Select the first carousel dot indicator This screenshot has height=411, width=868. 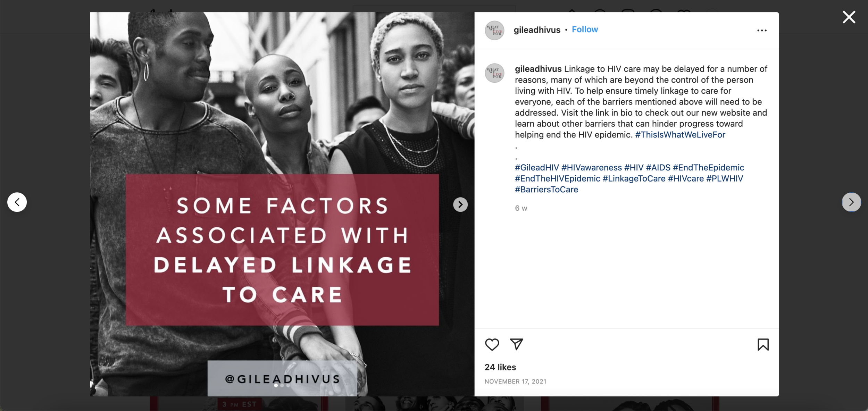coord(276,385)
